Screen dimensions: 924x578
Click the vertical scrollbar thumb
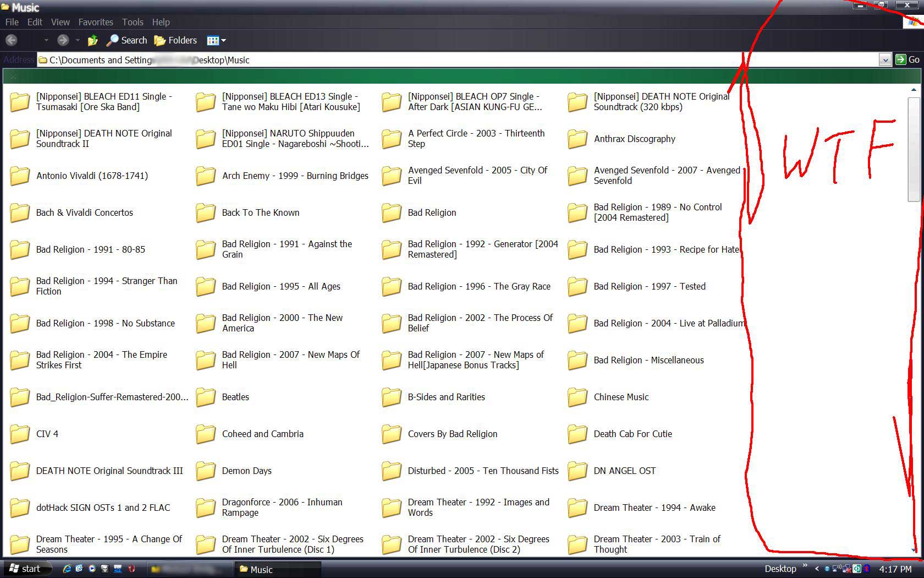point(914,149)
